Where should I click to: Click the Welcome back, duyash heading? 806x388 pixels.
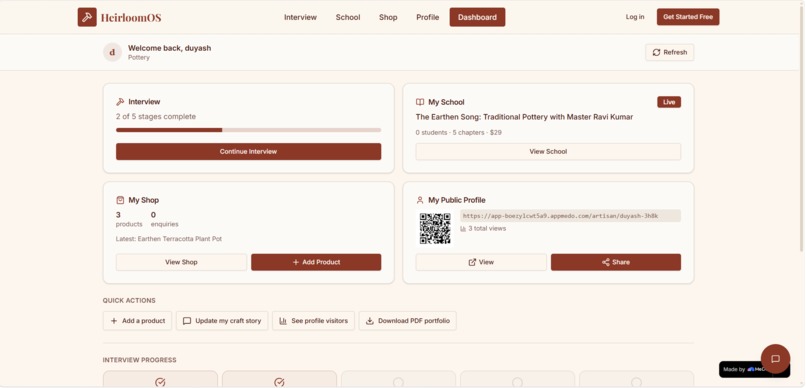pos(170,48)
